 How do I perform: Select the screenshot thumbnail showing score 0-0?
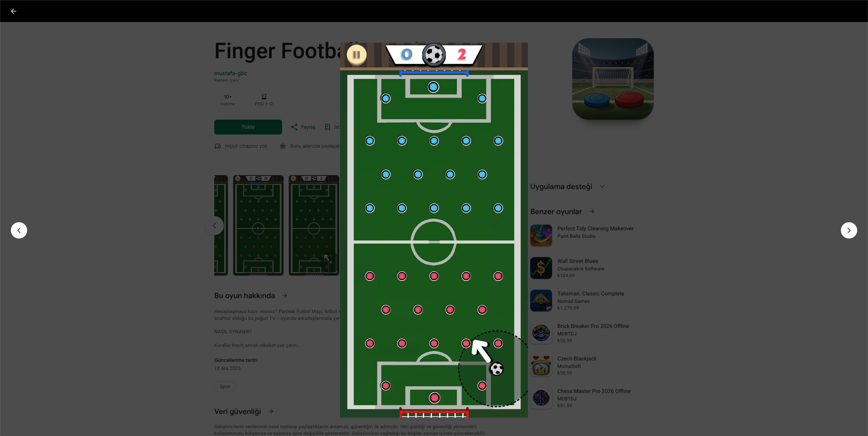[258, 225]
